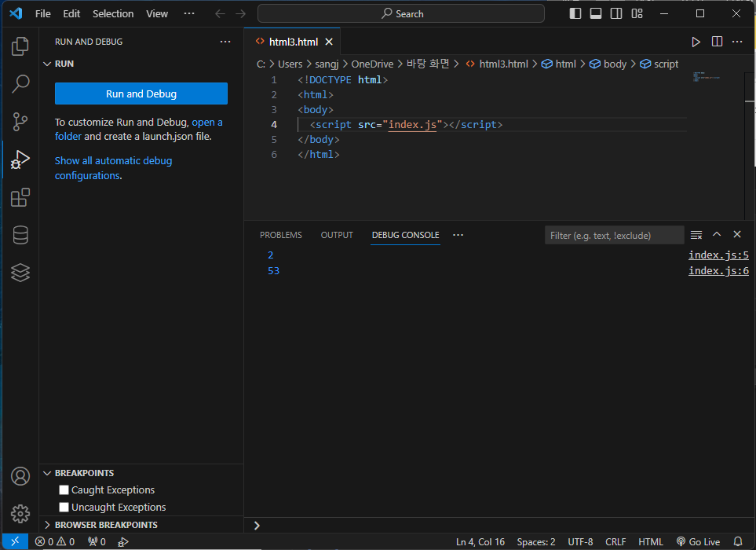Toggle Secondary Side Bar layout icon
The height and width of the screenshot is (550, 756).
(x=616, y=13)
